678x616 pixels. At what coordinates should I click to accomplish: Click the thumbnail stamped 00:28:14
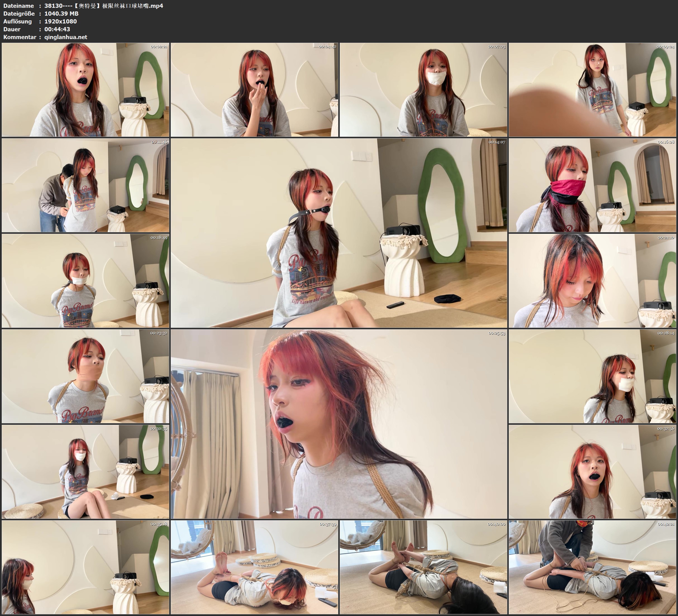tap(592, 376)
